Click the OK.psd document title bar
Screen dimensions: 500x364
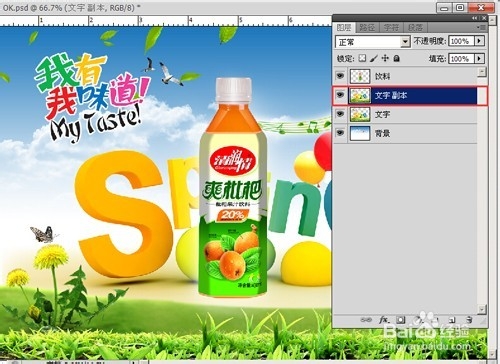[217, 7]
